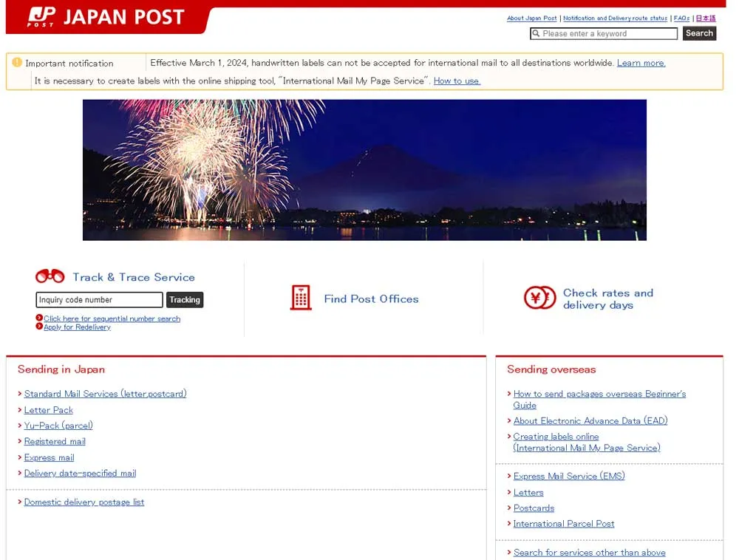739x560 pixels.
Task: Click the Important notification label text
Action: pyautogui.click(x=69, y=63)
